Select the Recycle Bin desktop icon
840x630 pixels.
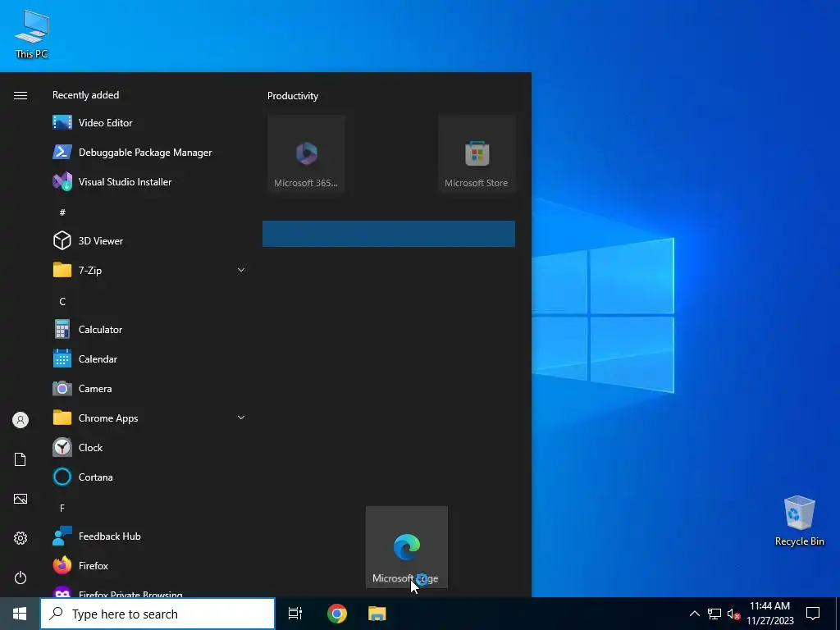(x=799, y=521)
